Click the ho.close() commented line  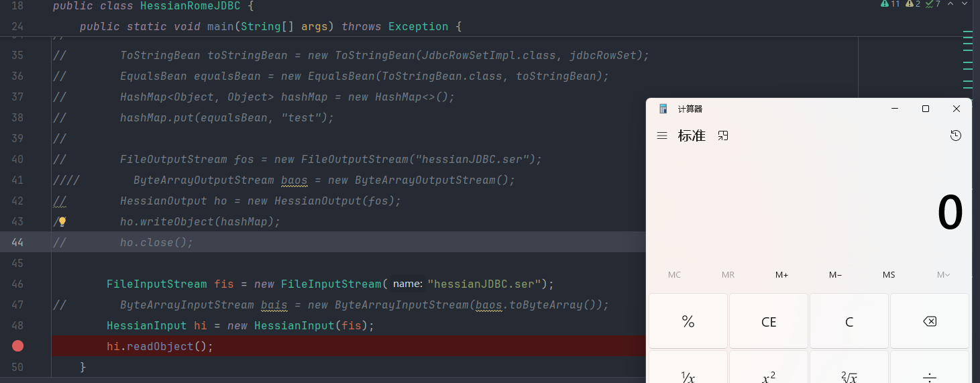156,242
